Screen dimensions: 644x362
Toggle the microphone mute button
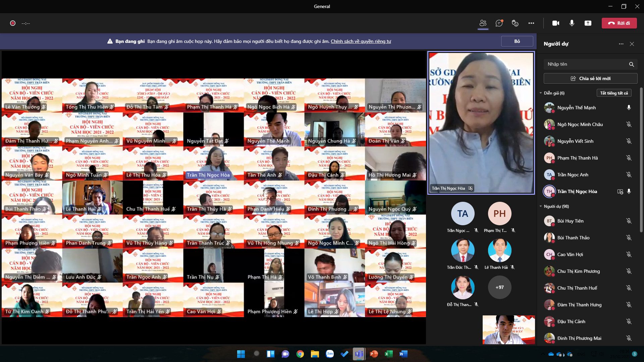(572, 23)
